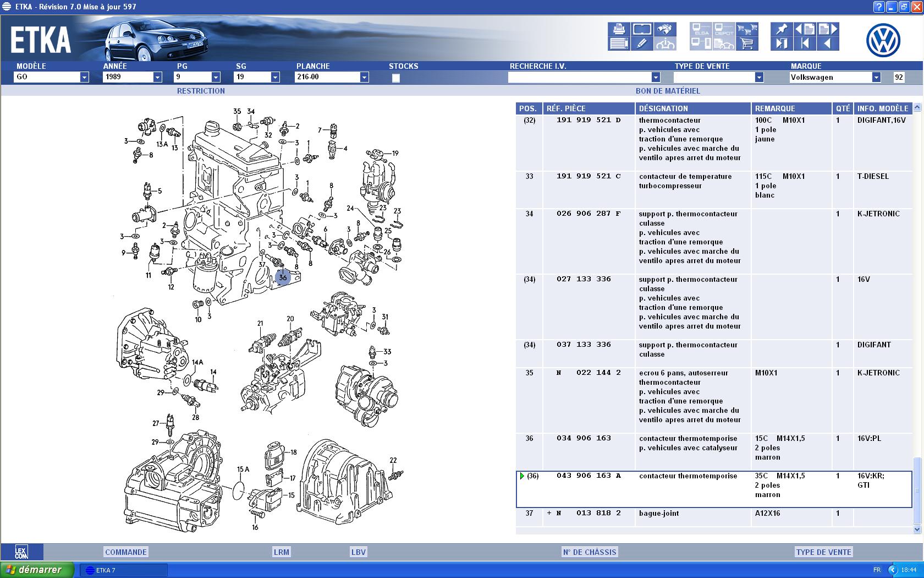This screenshot has height=578, width=924.
Task: Open the MODÈLE dropdown
Action: tap(84, 77)
